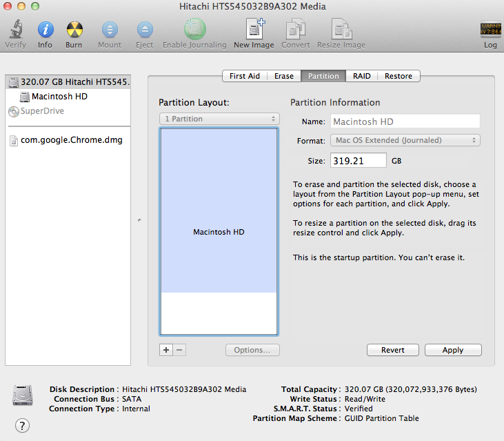Click the S.M.A.R.T. Status Verified value

(x=359, y=409)
